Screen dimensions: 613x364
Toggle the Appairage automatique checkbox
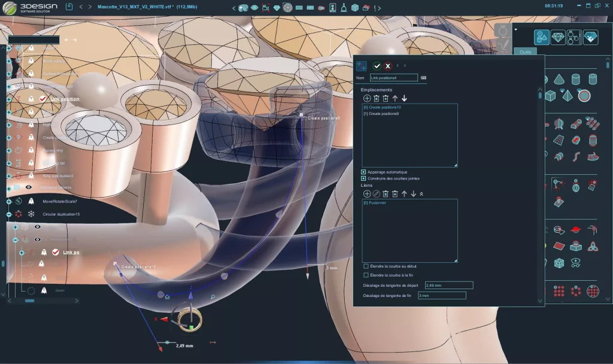click(363, 172)
